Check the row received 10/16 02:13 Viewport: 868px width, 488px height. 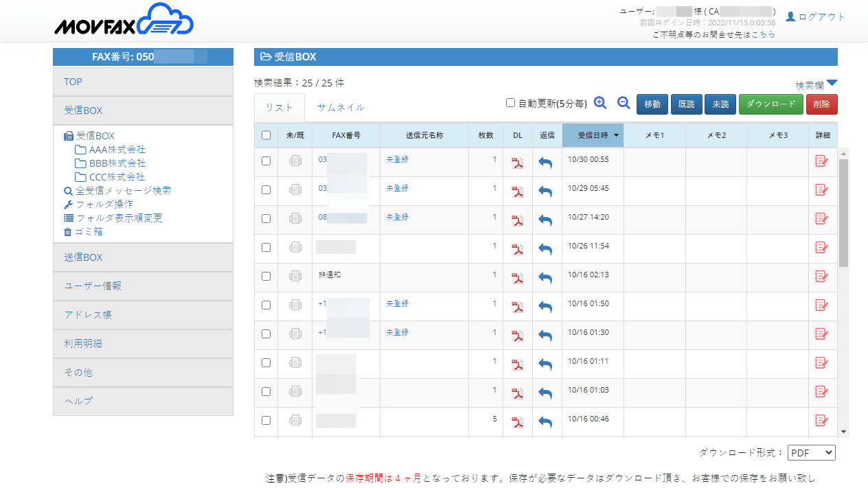click(266, 277)
